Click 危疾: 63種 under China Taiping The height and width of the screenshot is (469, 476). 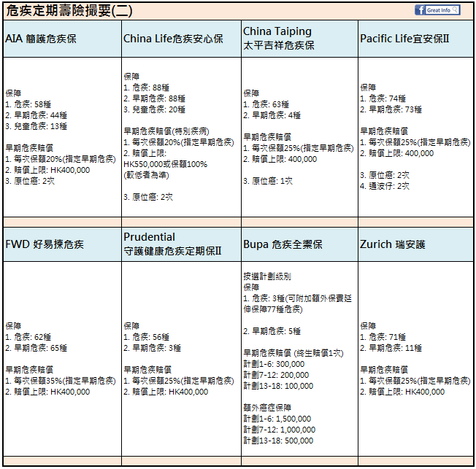266,104
